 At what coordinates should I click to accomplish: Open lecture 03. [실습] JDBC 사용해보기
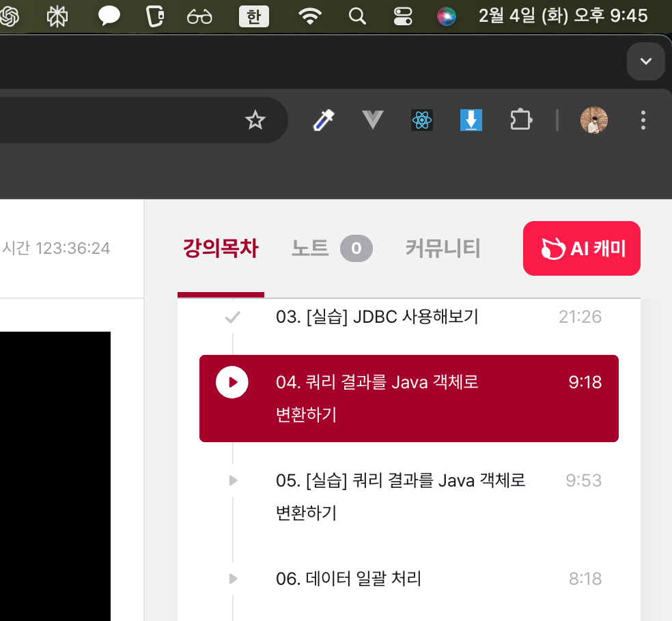pos(377,317)
